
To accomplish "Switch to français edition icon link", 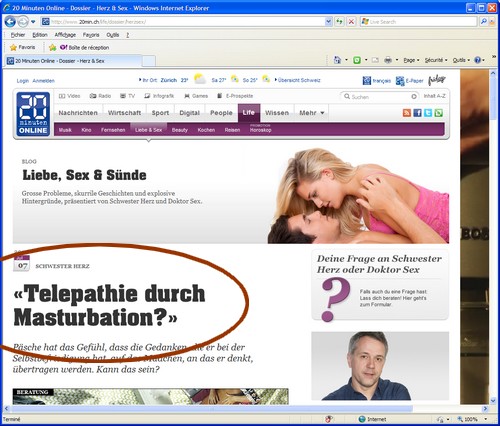I will click(x=376, y=81).
